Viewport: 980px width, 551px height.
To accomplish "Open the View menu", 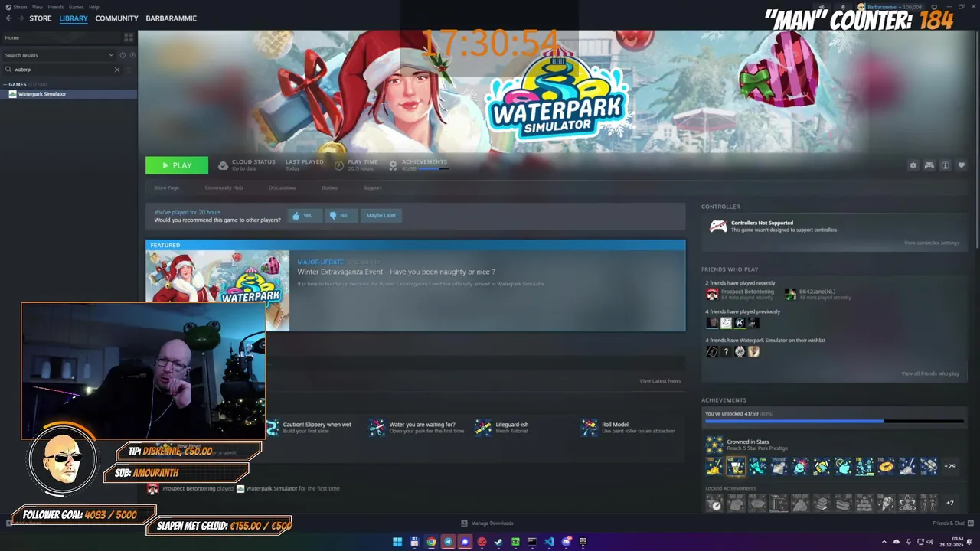I will (37, 7).
